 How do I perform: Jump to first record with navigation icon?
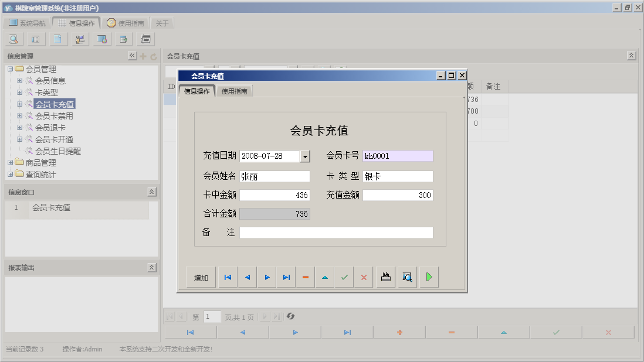pyautogui.click(x=227, y=276)
